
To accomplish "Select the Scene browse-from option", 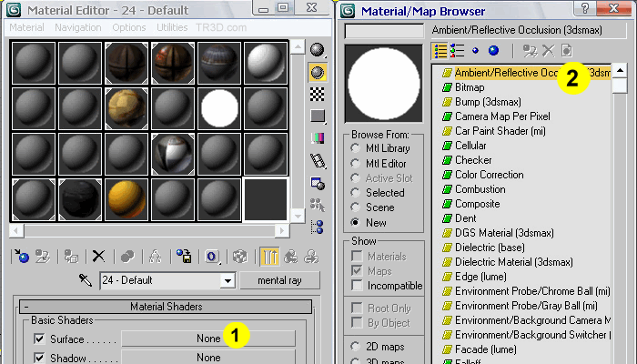I will [x=355, y=207].
